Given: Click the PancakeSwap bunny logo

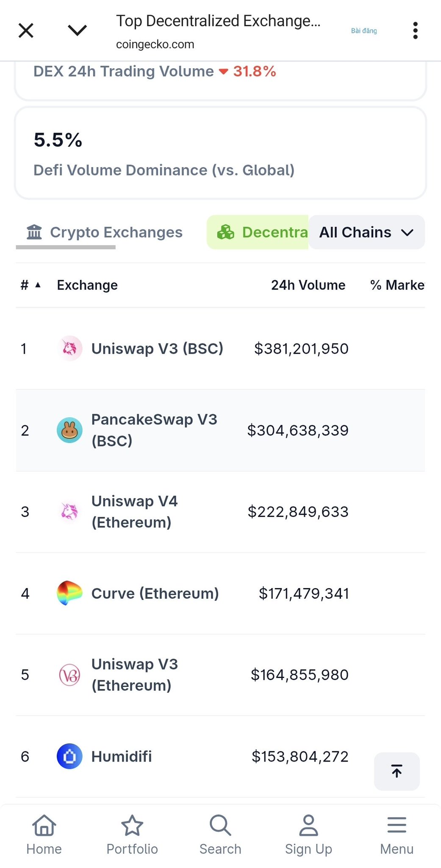Looking at the screenshot, I should pos(69,430).
